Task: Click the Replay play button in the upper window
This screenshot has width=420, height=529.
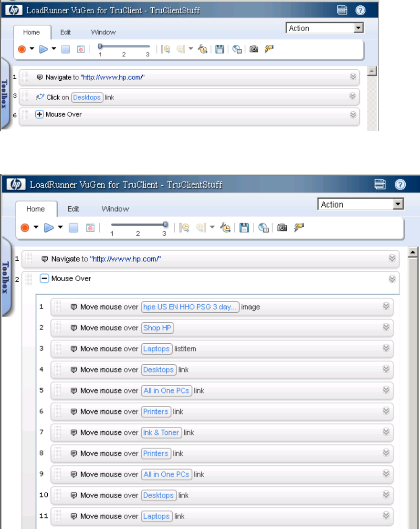Action: pyautogui.click(x=43, y=49)
